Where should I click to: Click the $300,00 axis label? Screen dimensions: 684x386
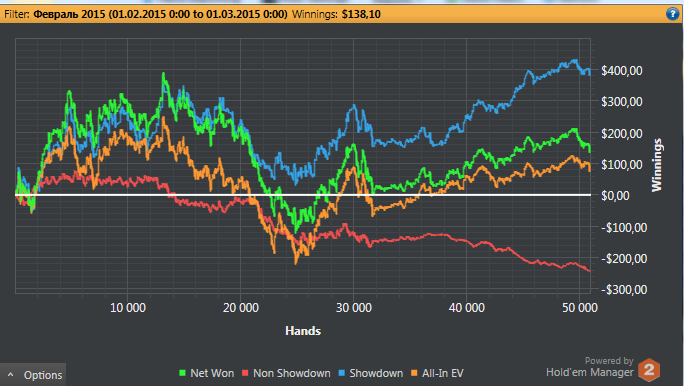tap(622, 102)
